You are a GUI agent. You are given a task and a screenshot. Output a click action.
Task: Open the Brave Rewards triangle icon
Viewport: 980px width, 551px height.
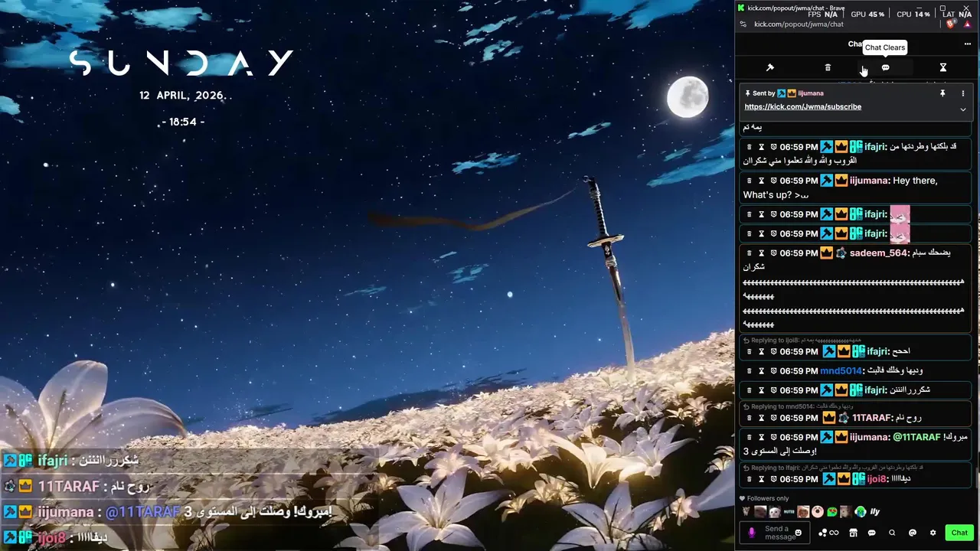tap(968, 24)
